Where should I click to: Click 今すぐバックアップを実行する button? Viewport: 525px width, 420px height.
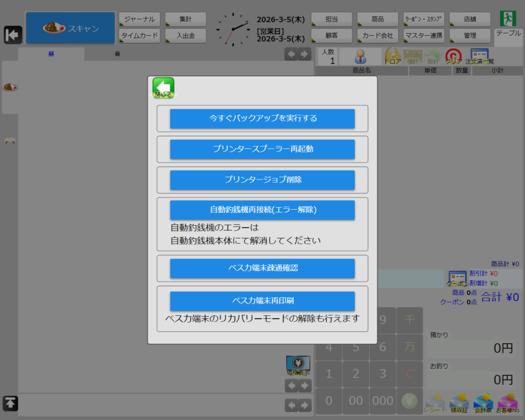(x=262, y=118)
